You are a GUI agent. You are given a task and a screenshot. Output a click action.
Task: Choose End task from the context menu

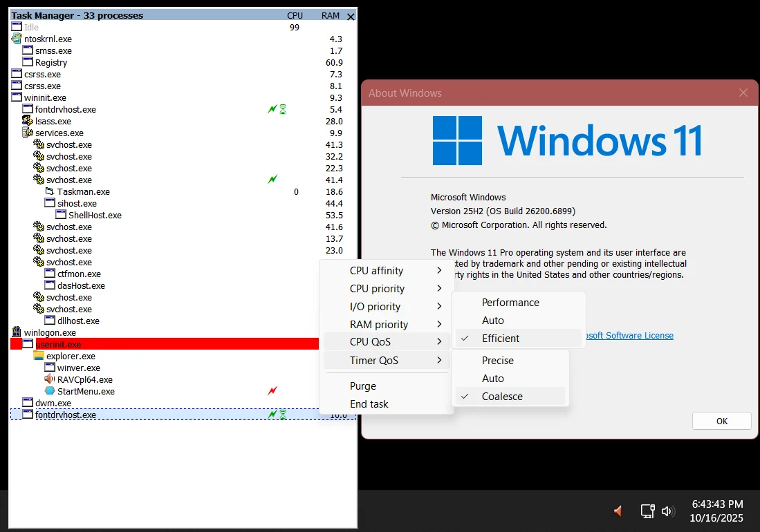pos(387,403)
